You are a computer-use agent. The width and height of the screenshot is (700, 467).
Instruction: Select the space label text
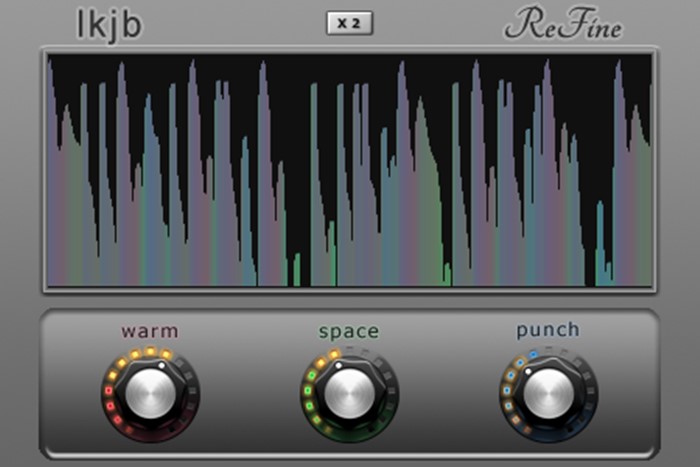coord(349,331)
